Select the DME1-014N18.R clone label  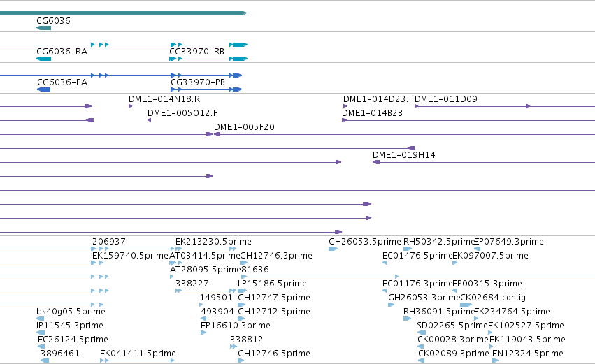coord(164,99)
